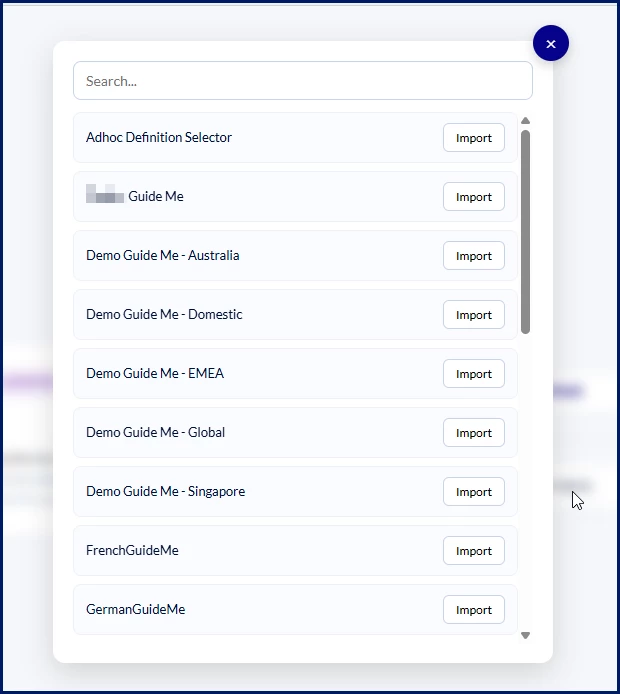Select the GermanGuideMe row label
Viewport: 620px width, 694px height.
pos(135,609)
